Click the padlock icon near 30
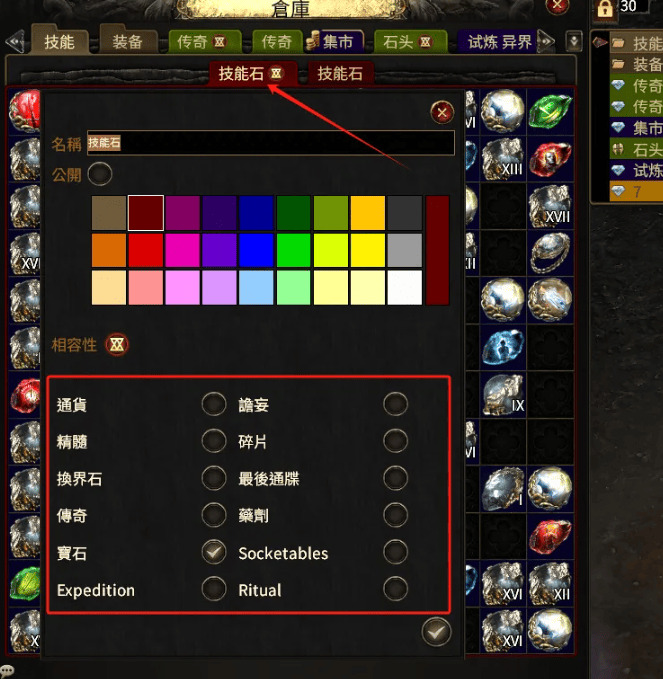 (605, 8)
